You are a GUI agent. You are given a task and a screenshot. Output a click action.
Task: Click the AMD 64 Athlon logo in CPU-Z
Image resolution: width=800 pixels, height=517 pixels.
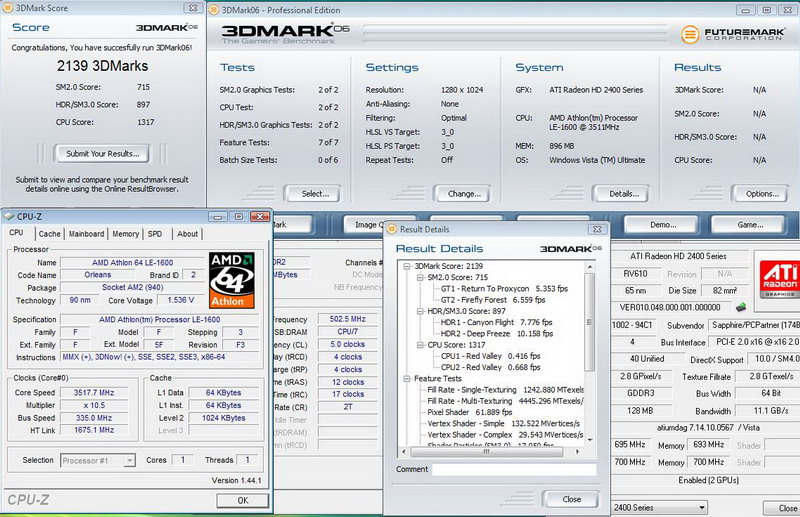pos(232,280)
